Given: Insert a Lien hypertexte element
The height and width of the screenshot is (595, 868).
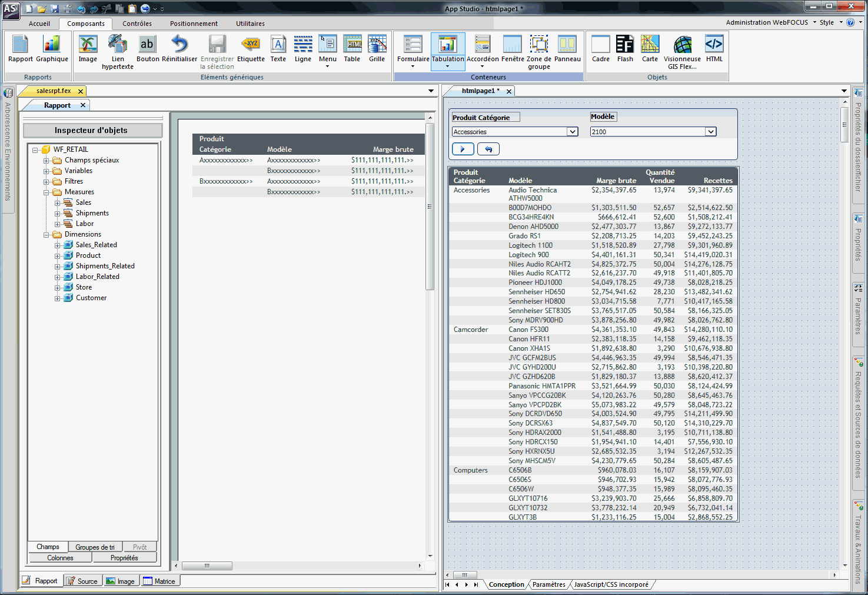Looking at the screenshot, I should point(118,52).
